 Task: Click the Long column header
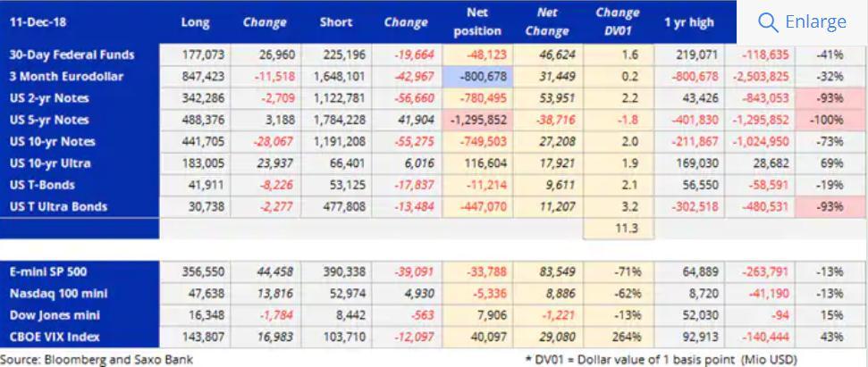tap(195, 22)
